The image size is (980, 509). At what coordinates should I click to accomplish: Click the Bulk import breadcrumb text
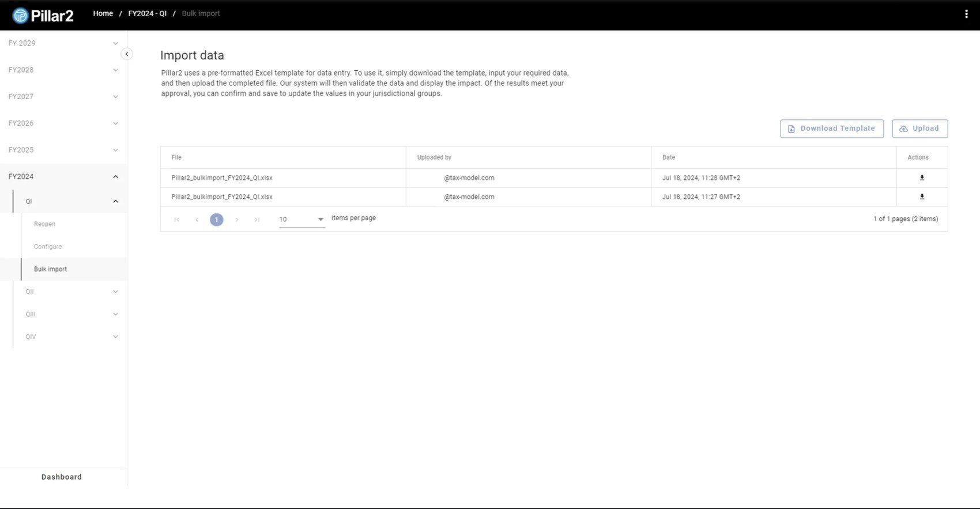[201, 13]
